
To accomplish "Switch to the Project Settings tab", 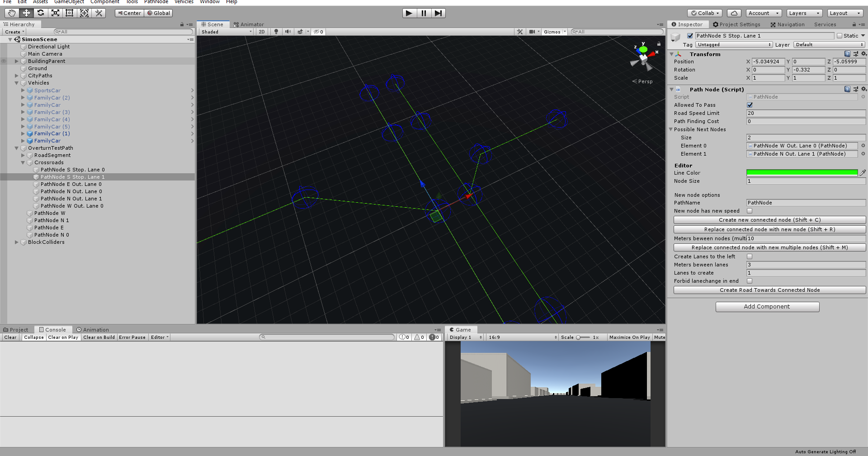I will (x=736, y=24).
